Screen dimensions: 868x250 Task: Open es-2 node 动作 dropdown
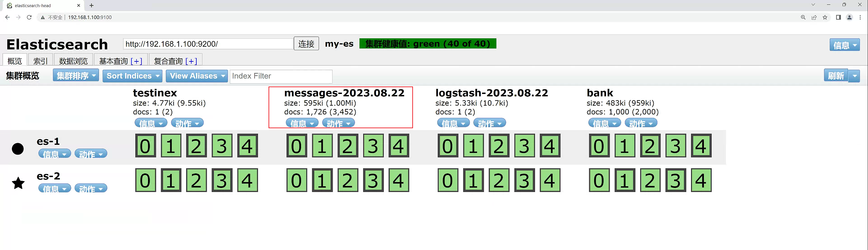91,188
